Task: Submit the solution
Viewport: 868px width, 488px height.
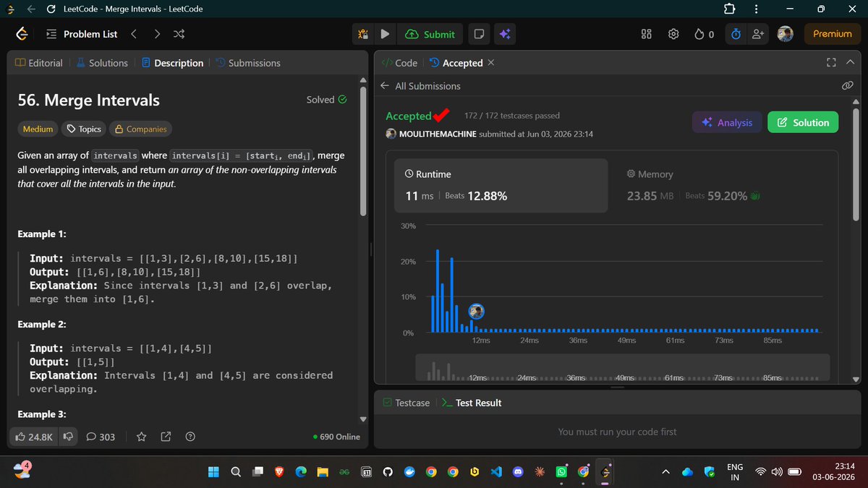Action: [430, 34]
